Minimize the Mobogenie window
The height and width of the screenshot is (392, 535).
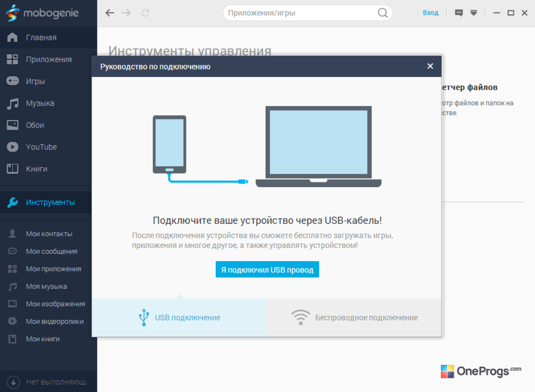(x=496, y=13)
